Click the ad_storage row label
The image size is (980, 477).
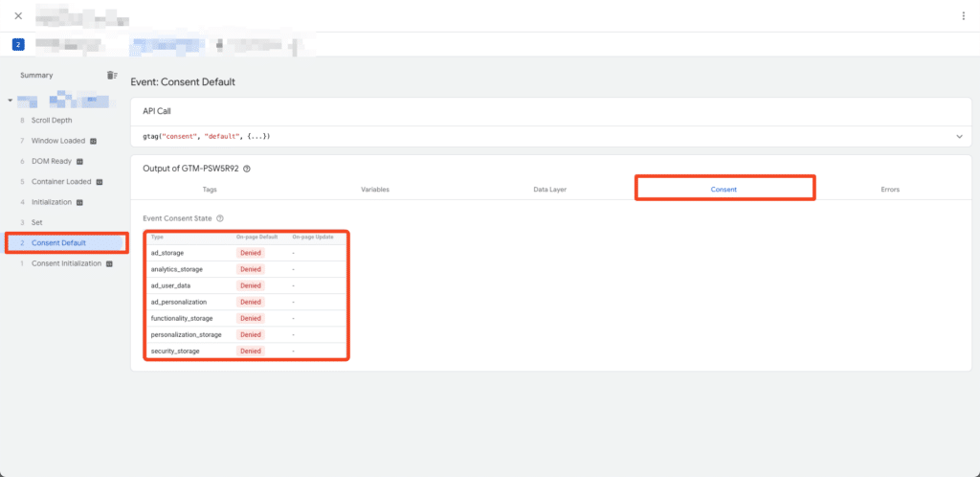pyautogui.click(x=167, y=253)
